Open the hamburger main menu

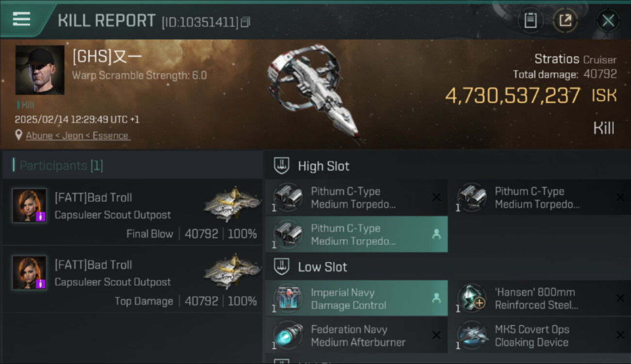21,19
